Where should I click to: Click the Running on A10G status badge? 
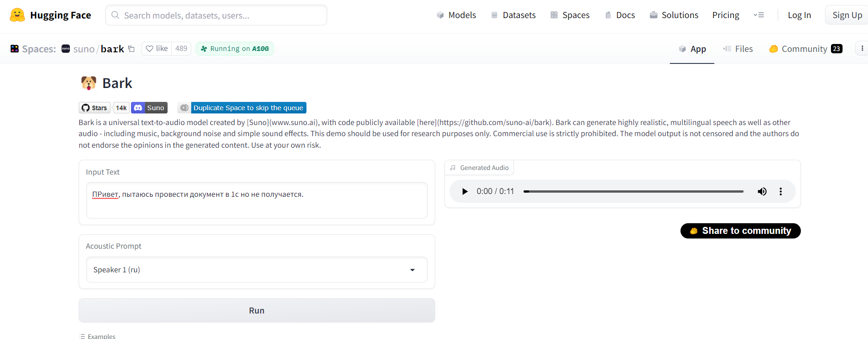pyautogui.click(x=235, y=49)
